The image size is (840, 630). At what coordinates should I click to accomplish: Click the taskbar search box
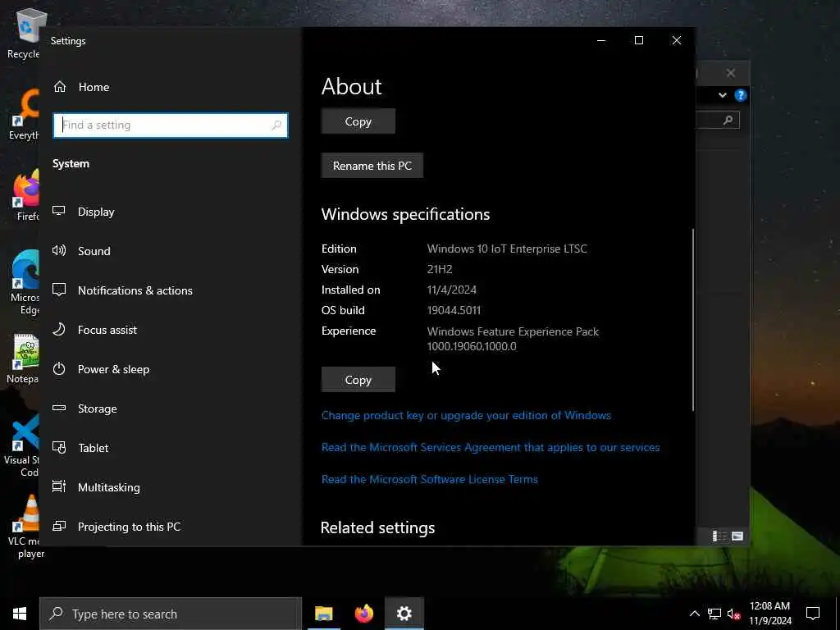(171, 614)
